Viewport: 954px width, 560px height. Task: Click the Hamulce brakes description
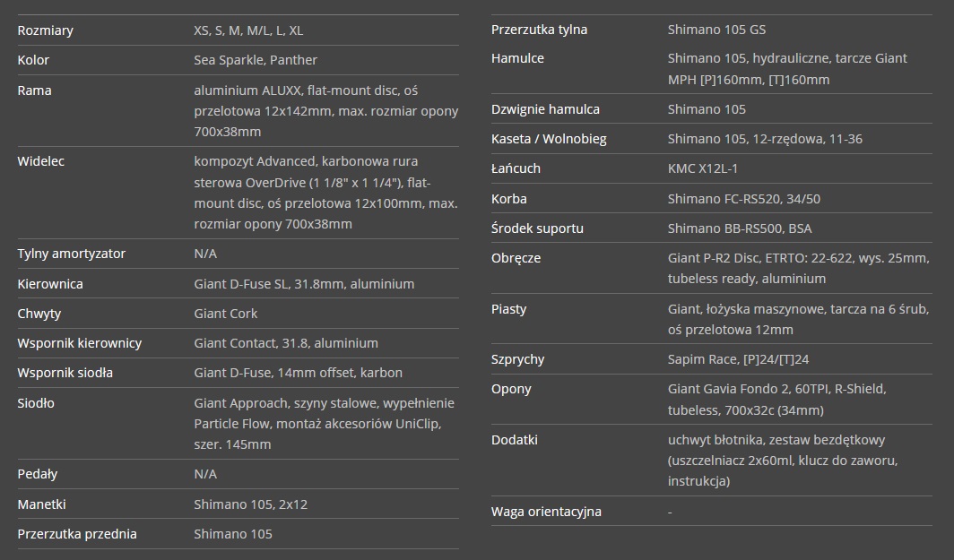787,69
